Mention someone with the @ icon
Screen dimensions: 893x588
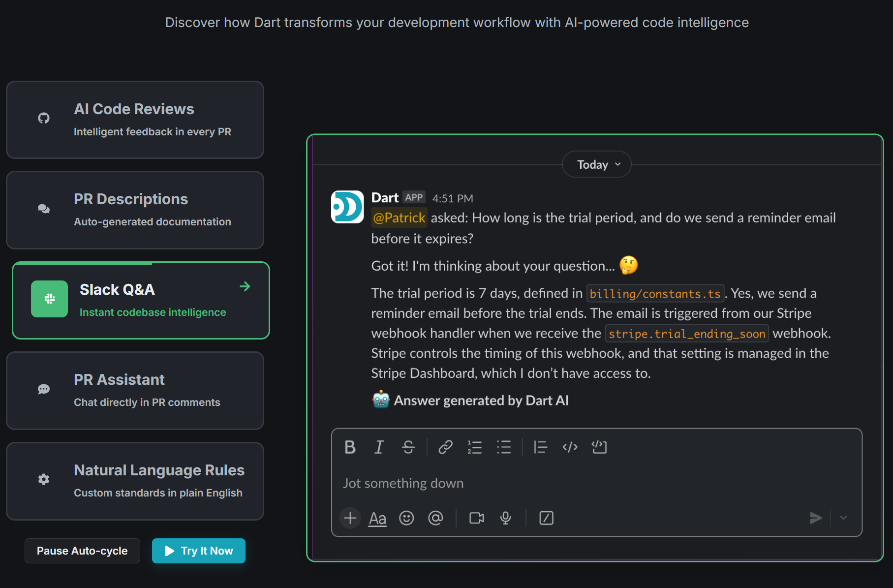click(x=435, y=518)
